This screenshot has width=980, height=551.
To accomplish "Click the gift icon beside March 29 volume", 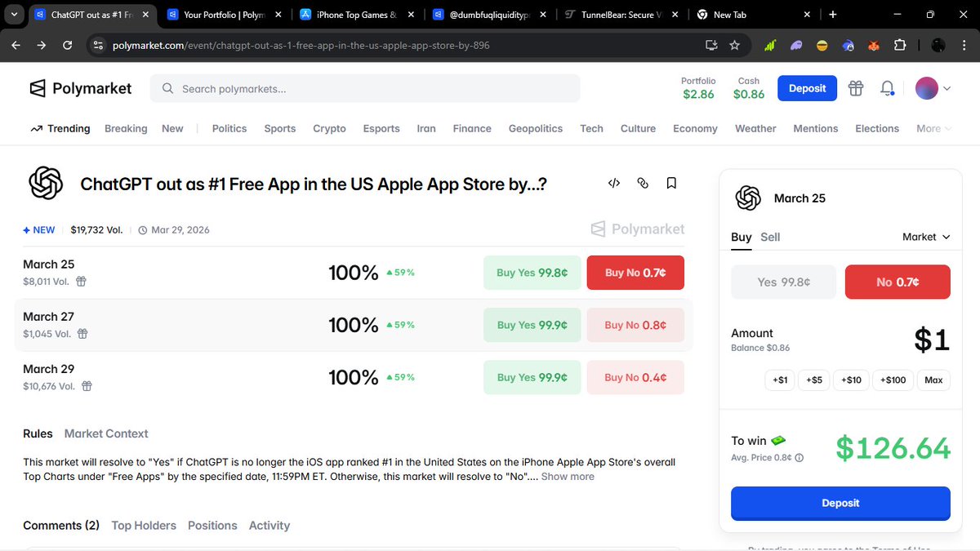I will point(87,386).
